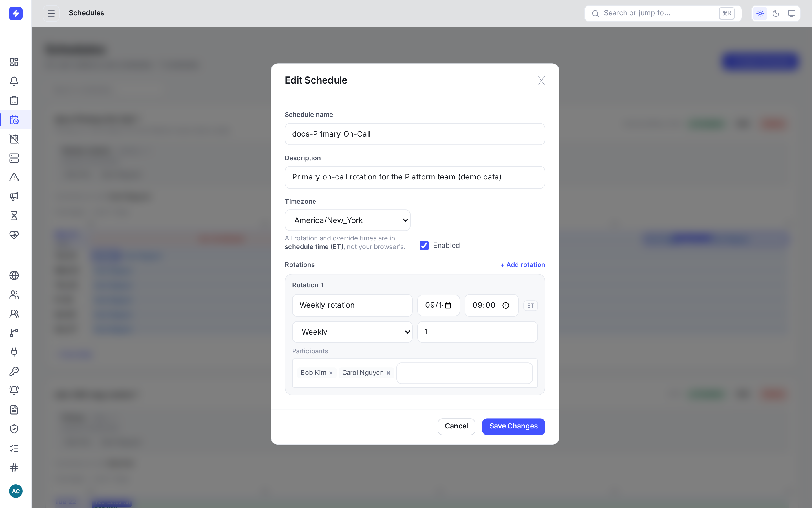The width and height of the screenshot is (812, 508).
Task: Remove Carol Nguyen participant tag
Action: pos(388,373)
